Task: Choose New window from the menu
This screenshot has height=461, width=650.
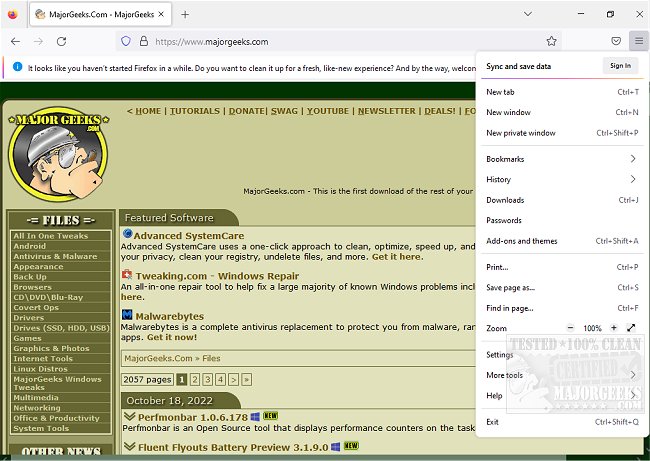Action: pyautogui.click(x=563, y=112)
